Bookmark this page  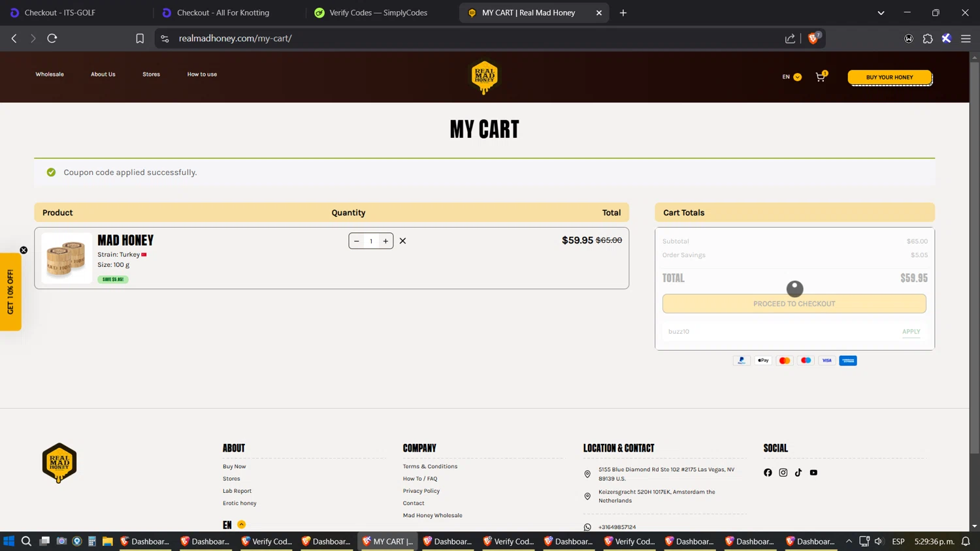point(140,39)
